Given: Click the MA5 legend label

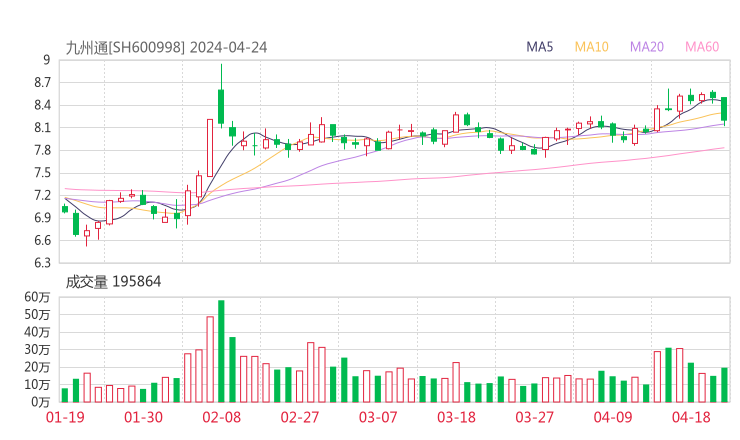Looking at the screenshot, I should 539,47.
